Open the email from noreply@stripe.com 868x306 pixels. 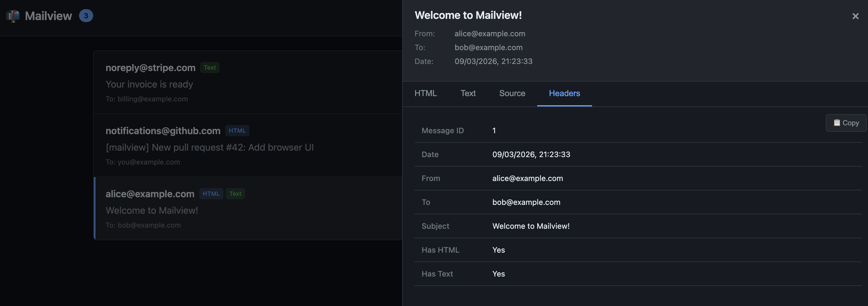tap(248, 82)
